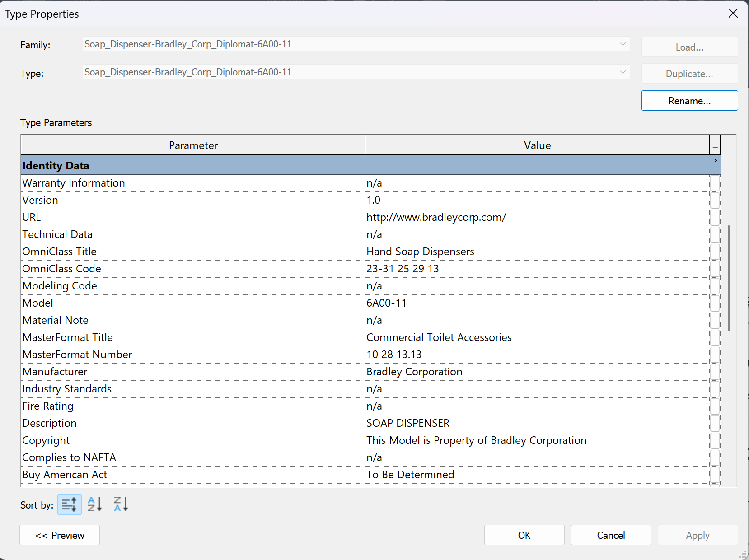Click association button for Version row
This screenshot has height=560, width=749.
pos(715,200)
